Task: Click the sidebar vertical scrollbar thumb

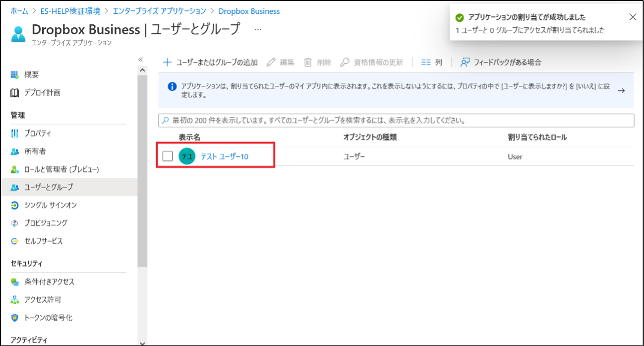Action: 142,172
